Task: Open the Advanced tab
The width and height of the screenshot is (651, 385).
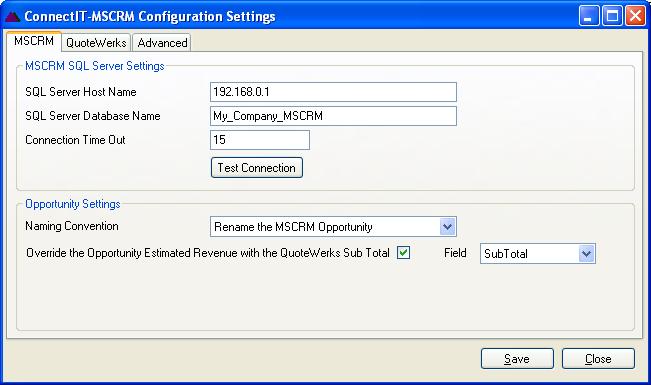Action: [x=162, y=42]
